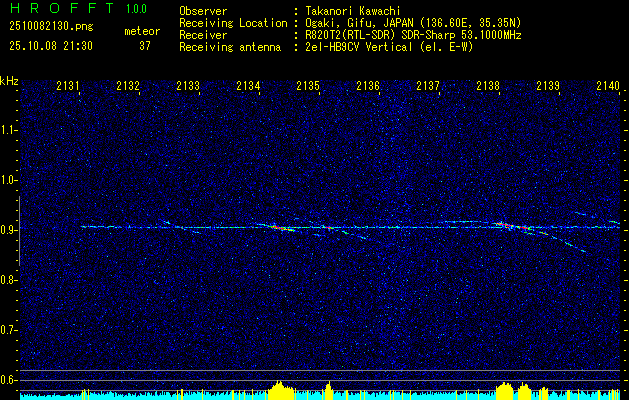Select the 2140 time marker label

click(608, 86)
